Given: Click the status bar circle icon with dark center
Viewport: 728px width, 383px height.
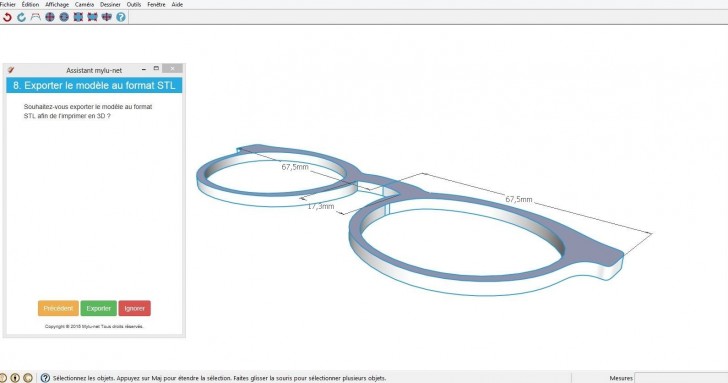Looking at the screenshot, I should click(x=15, y=378).
